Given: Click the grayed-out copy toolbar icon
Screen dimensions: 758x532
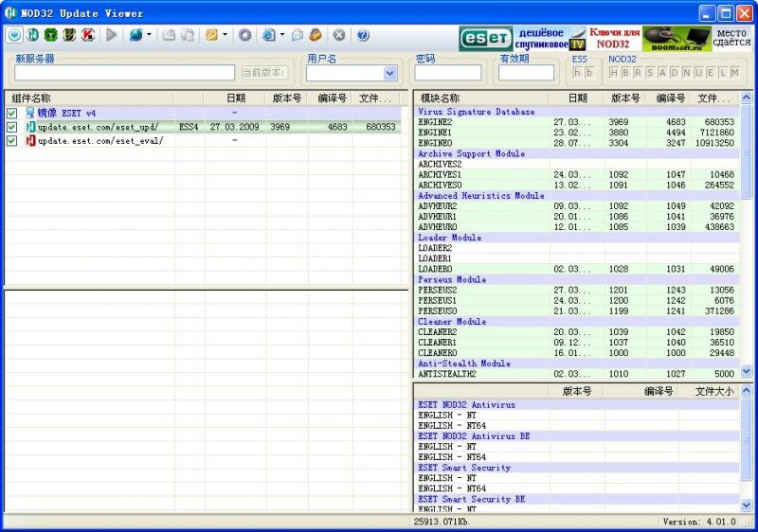Looking at the screenshot, I should (169, 35).
